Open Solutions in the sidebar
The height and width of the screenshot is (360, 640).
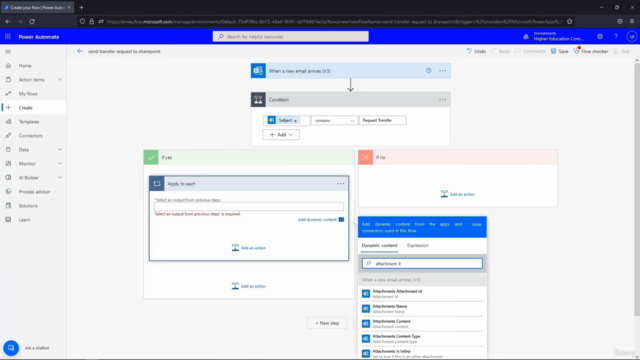(28, 206)
